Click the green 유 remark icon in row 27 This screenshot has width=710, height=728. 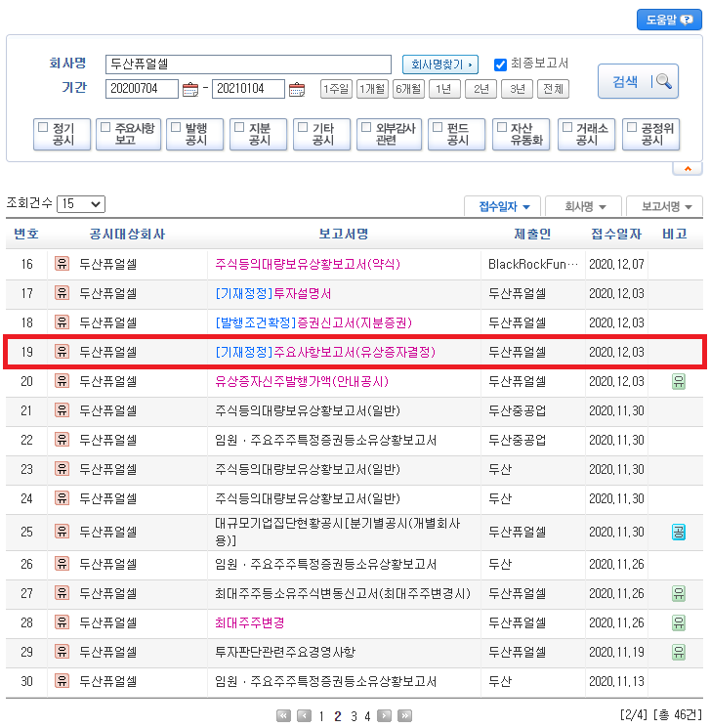click(x=679, y=594)
